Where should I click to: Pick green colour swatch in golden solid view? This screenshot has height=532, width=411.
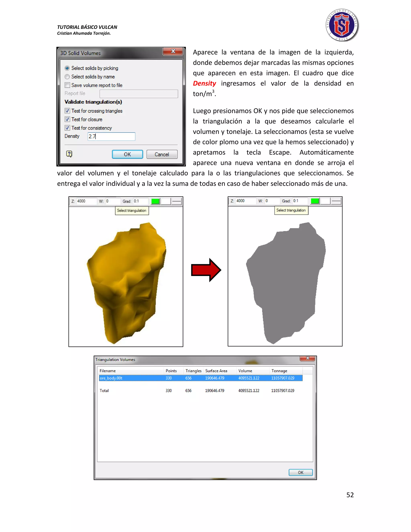click(155, 201)
